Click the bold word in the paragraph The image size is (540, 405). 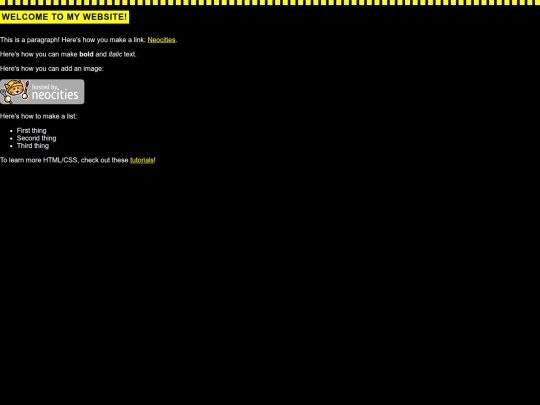click(86, 54)
